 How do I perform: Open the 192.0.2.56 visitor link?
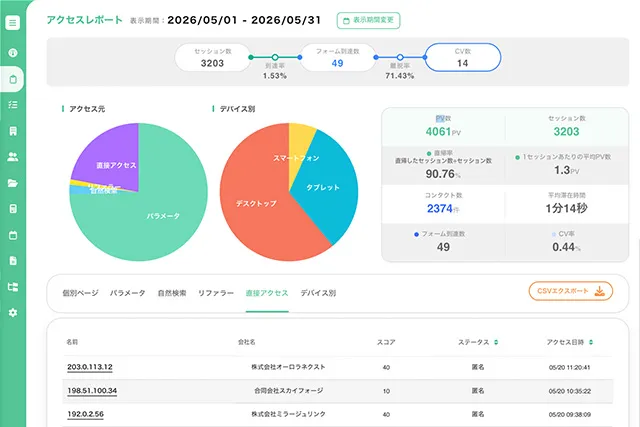pos(85,414)
